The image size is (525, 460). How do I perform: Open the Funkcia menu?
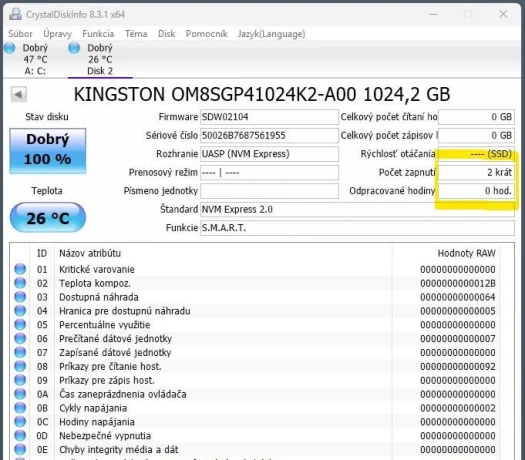click(x=98, y=34)
